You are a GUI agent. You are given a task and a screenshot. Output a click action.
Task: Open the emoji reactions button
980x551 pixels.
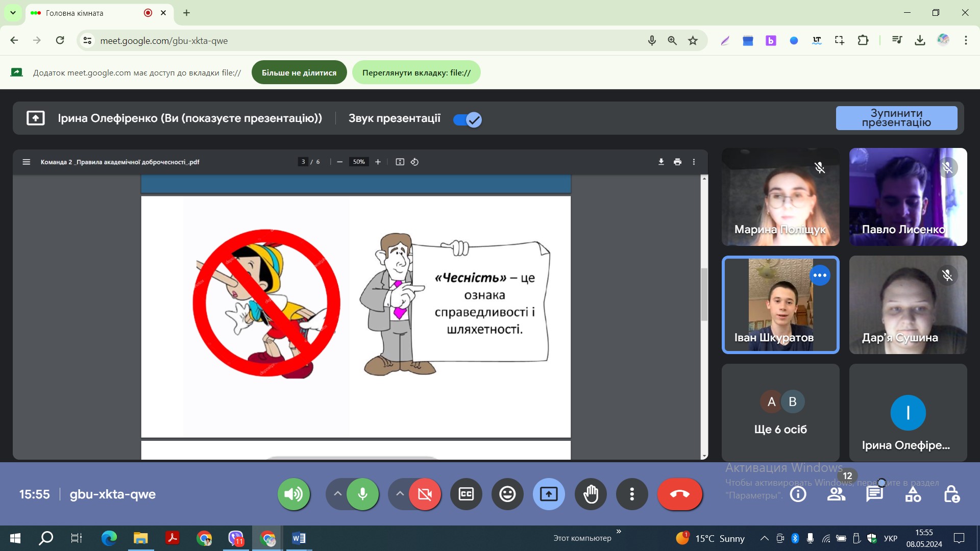coord(507,494)
